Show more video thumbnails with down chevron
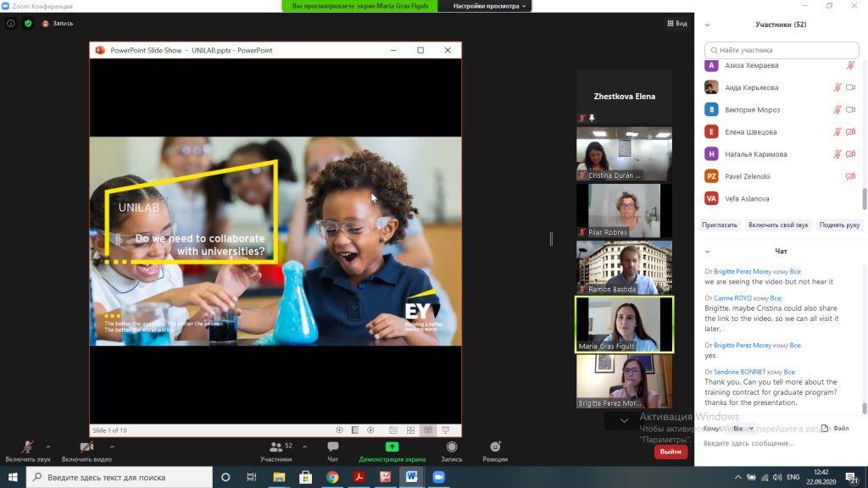This screenshot has height=488, width=868. (624, 420)
